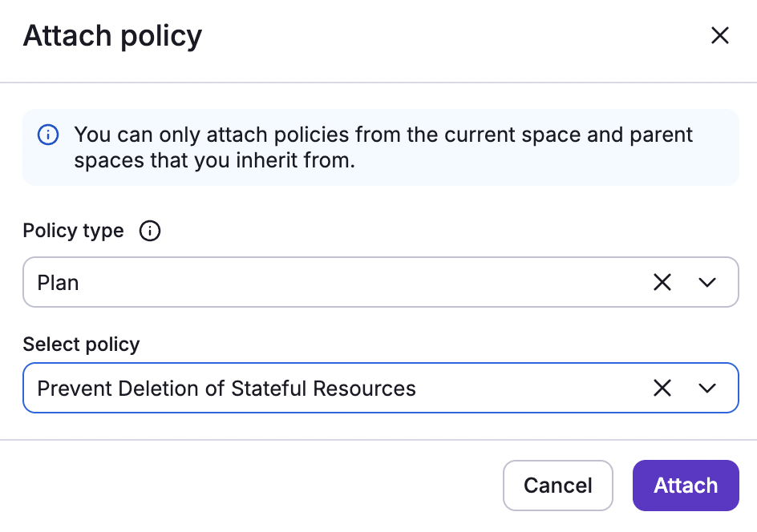Clear the Plan policy type selection

[662, 282]
